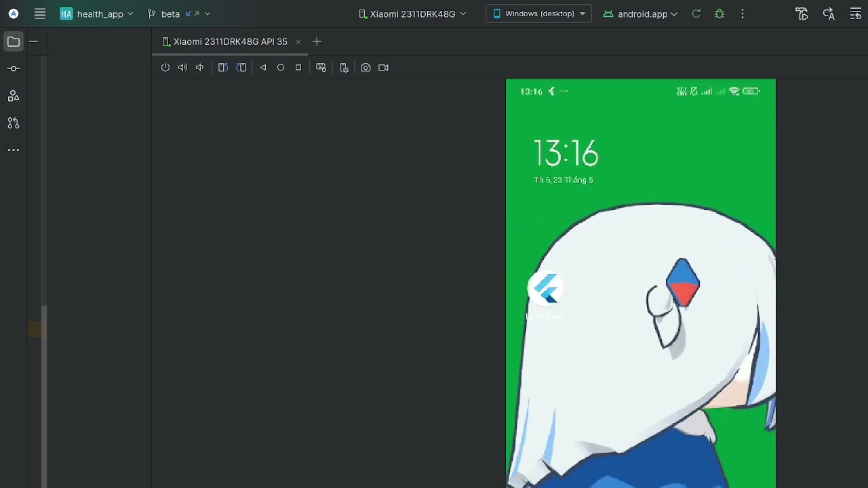Image resolution: width=868 pixels, height=488 pixels.
Task: Tap the date text under the clock
Action: (564, 180)
